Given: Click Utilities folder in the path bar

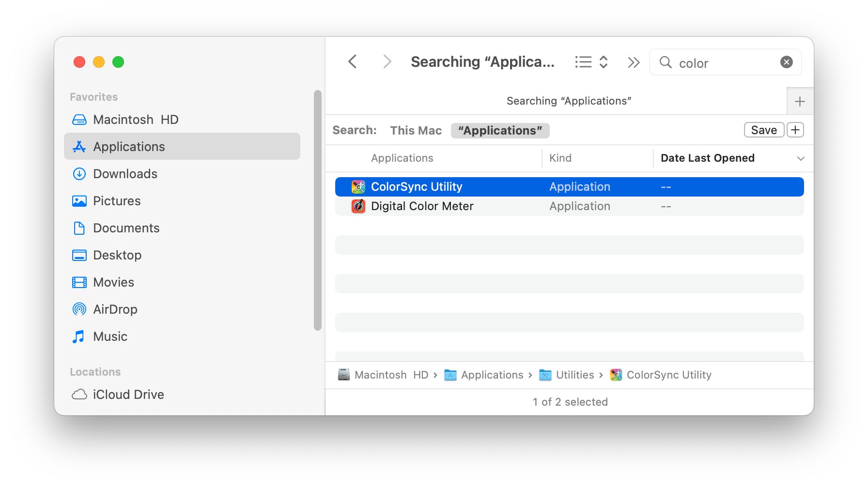Looking at the screenshot, I should (x=567, y=375).
